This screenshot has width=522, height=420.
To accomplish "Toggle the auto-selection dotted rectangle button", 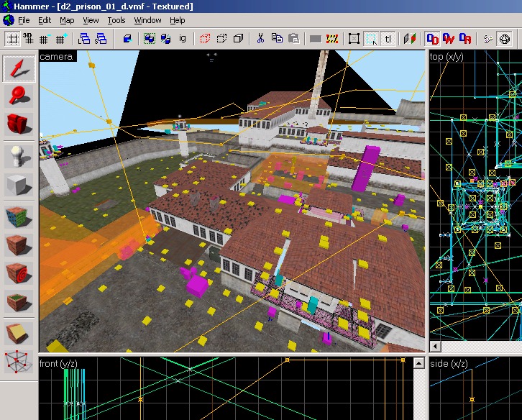I will [x=371, y=39].
